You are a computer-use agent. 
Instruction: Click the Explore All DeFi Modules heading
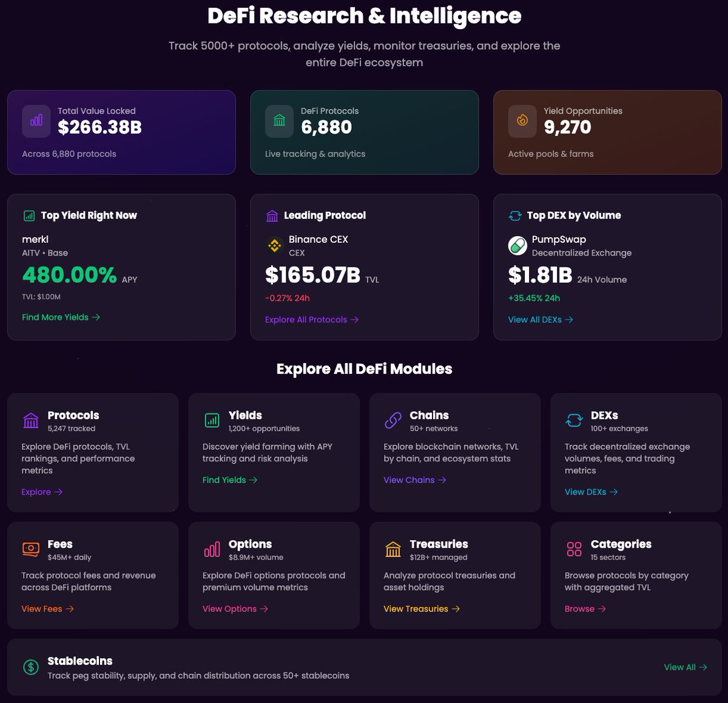[x=364, y=369]
